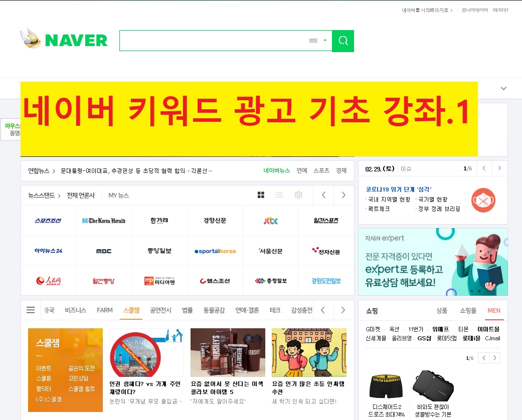Open G마켓 shopping mall link
Screen dimensions: 522x420
pos(373,329)
